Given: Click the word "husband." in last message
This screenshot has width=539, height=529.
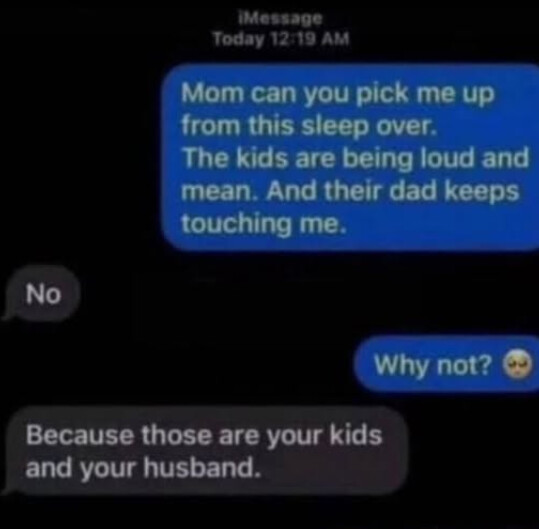Looking at the screenshot, I should click(202, 467).
